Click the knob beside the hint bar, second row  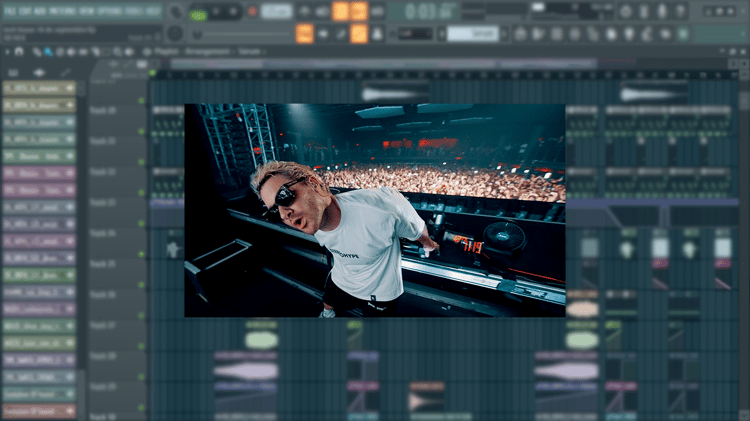pos(175,33)
